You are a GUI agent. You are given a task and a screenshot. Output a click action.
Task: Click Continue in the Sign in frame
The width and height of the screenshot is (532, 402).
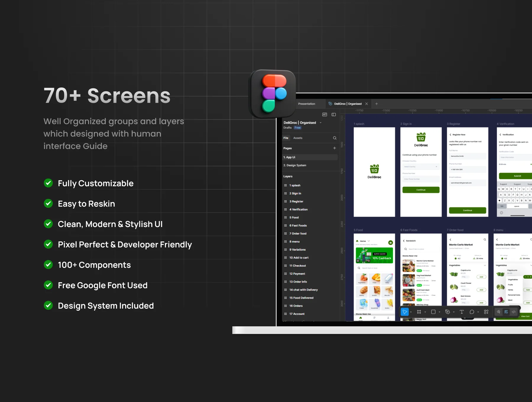(421, 190)
